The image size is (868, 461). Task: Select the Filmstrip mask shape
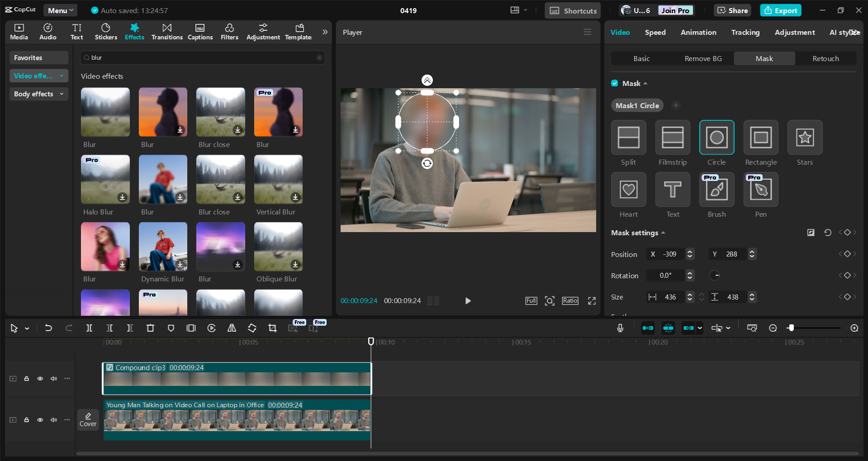[x=673, y=138]
